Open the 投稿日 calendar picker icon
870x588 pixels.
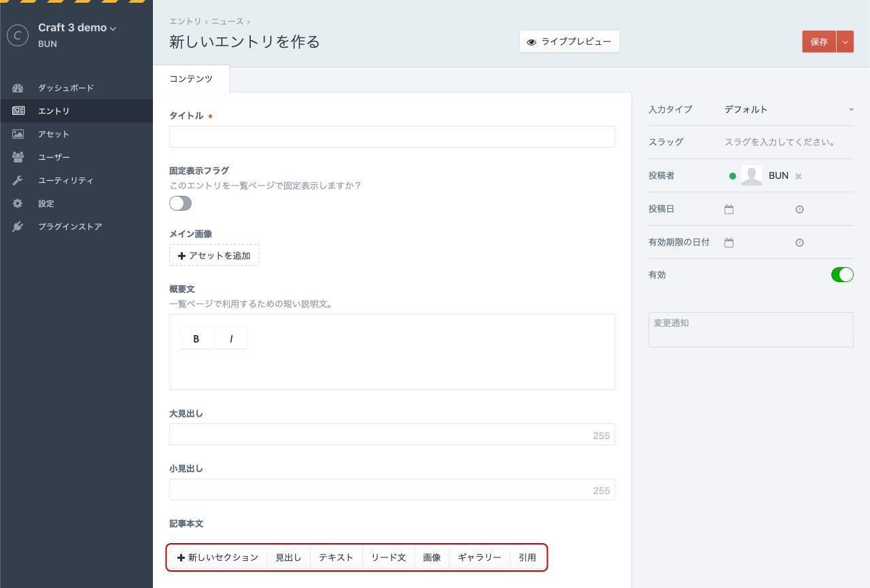point(729,209)
